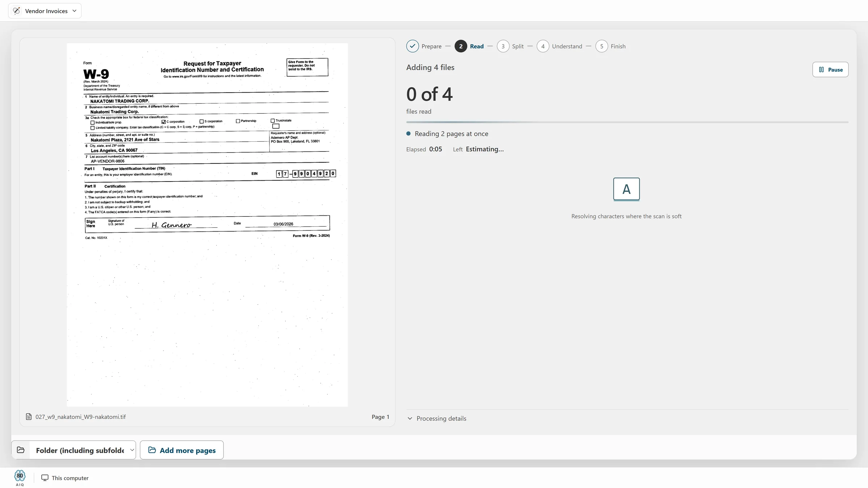The width and height of the screenshot is (868, 488).
Task: Click the date 03/06/2026 on the form
Action: [283, 224]
